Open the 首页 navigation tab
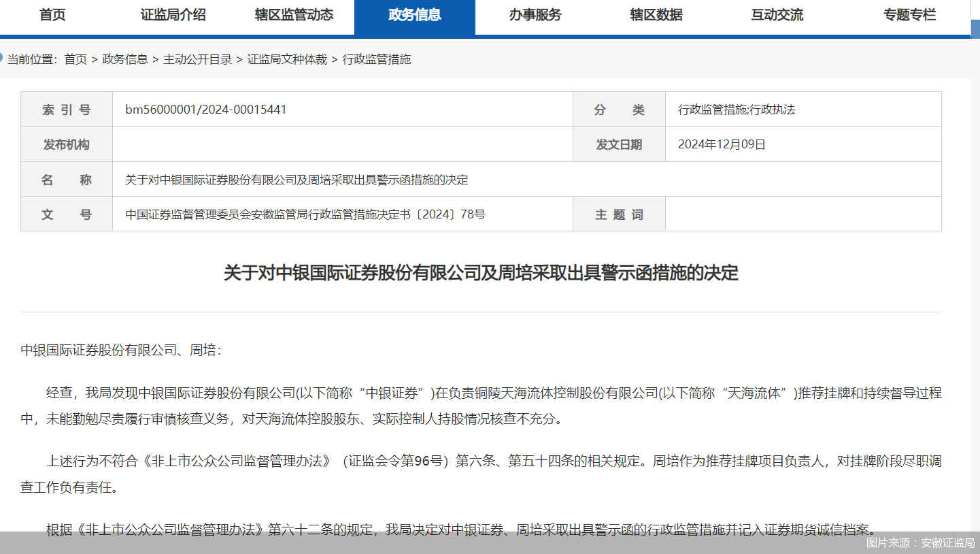This screenshot has height=554, width=980. click(x=52, y=15)
